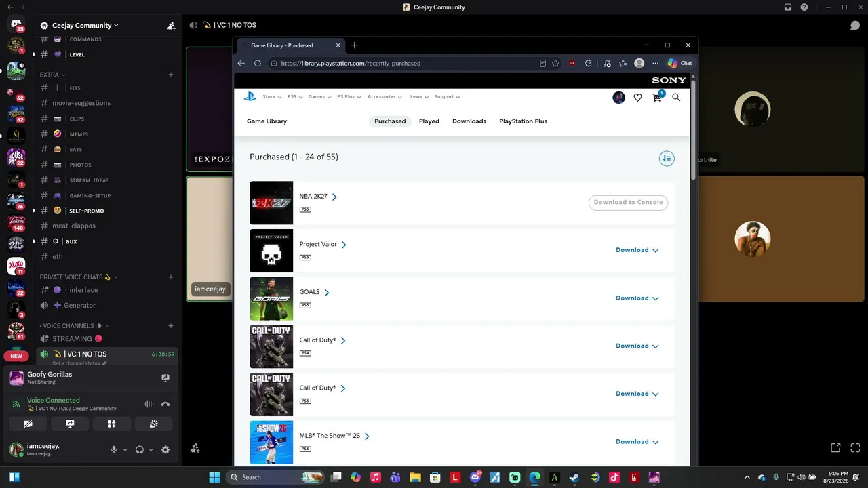The width and height of the screenshot is (868, 488).
Task: Open the soundboard in the voice panel
Action: (154, 424)
